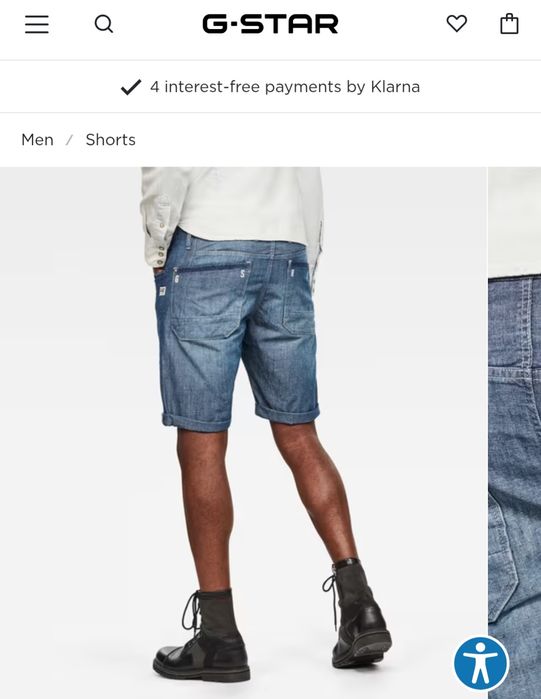Open the hamburger navigation menu
The width and height of the screenshot is (541, 699).
click(37, 24)
